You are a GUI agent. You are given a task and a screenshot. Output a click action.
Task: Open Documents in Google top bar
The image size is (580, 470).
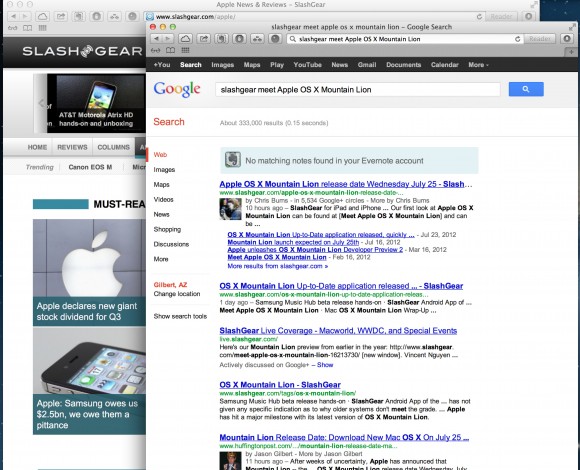click(404, 65)
